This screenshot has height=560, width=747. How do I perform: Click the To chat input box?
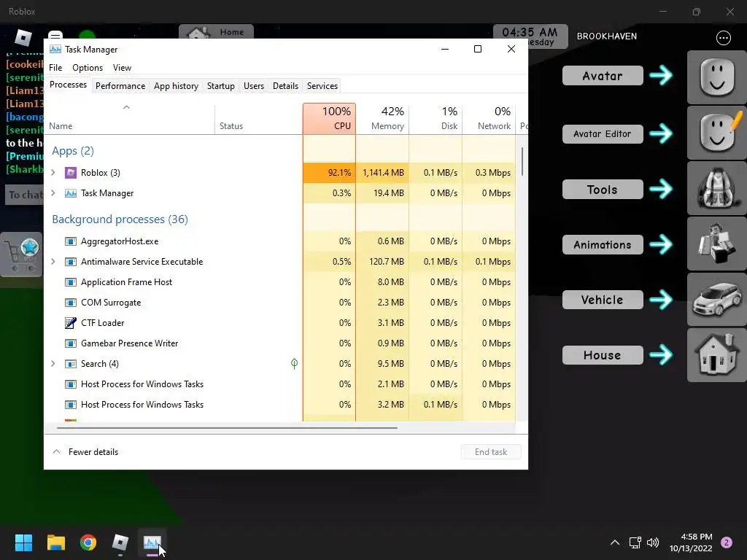point(24,195)
